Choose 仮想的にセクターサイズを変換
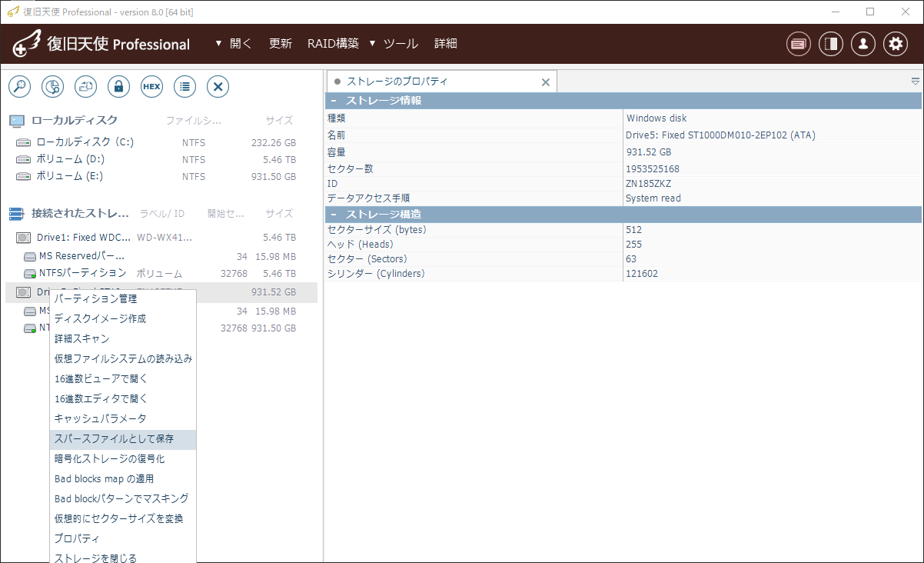 coord(123,518)
